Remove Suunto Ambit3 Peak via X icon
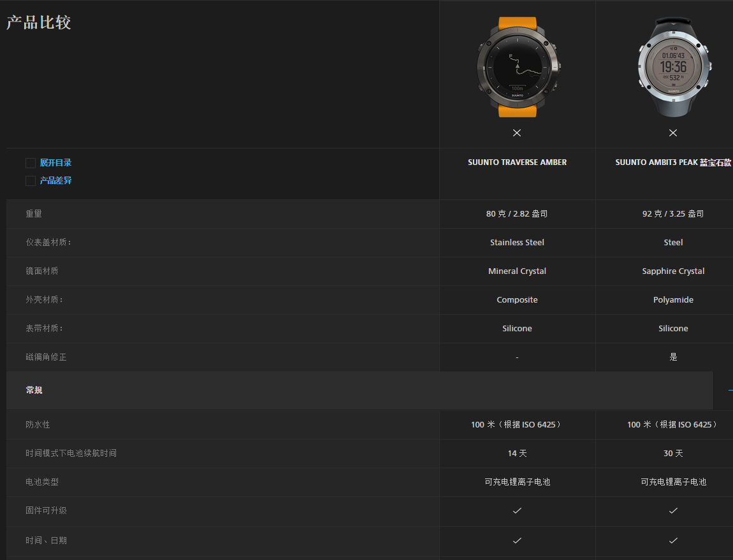The width and height of the screenshot is (733, 560). (672, 133)
